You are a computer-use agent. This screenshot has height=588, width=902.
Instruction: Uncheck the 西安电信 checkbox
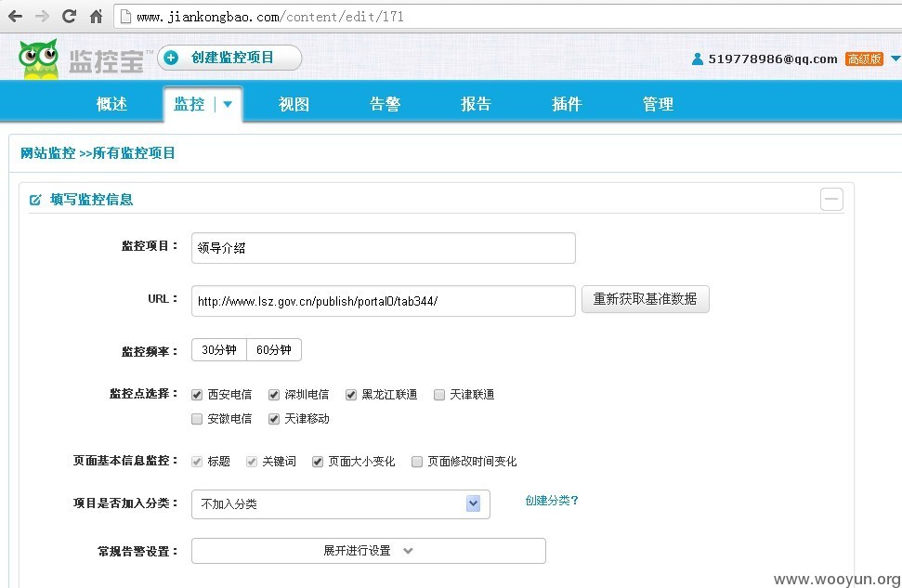197,395
